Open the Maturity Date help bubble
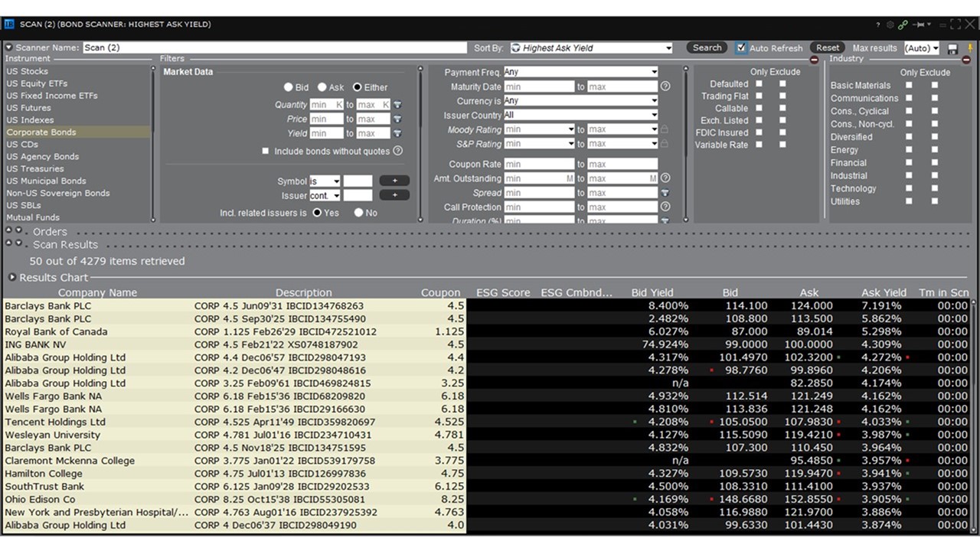 [x=665, y=86]
